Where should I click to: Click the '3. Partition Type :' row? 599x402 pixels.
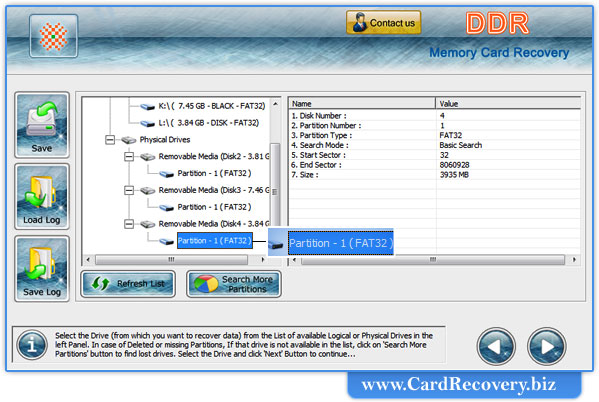435,135
